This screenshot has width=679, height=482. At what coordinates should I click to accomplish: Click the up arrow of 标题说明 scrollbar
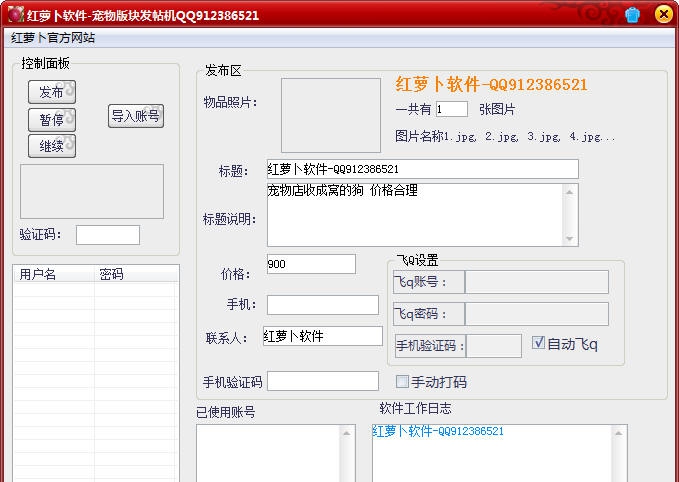click(570, 192)
